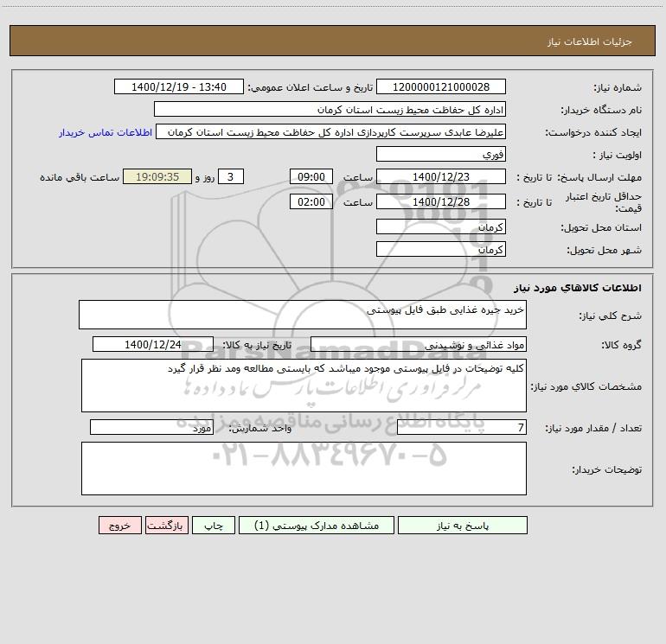
Task: Click the 'تاریخ نیاز به کالا:' label
Action: click(x=258, y=345)
